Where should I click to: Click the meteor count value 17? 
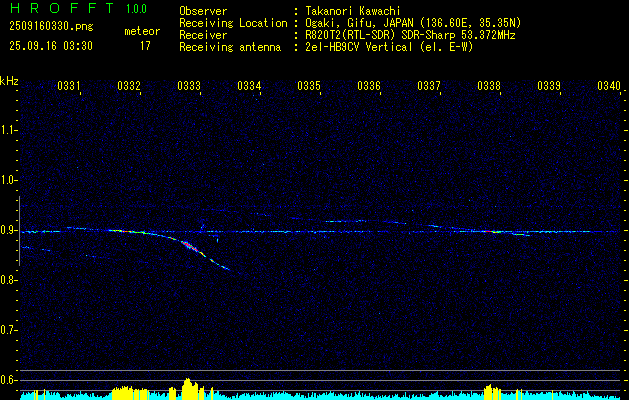click(x=145, y=46)
